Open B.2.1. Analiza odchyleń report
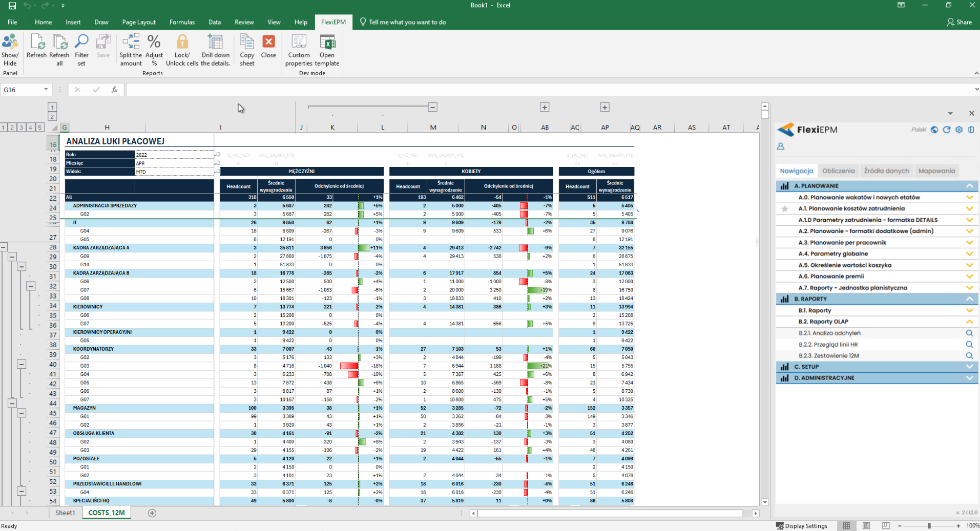The image size is (980, 531). (829, 333)
